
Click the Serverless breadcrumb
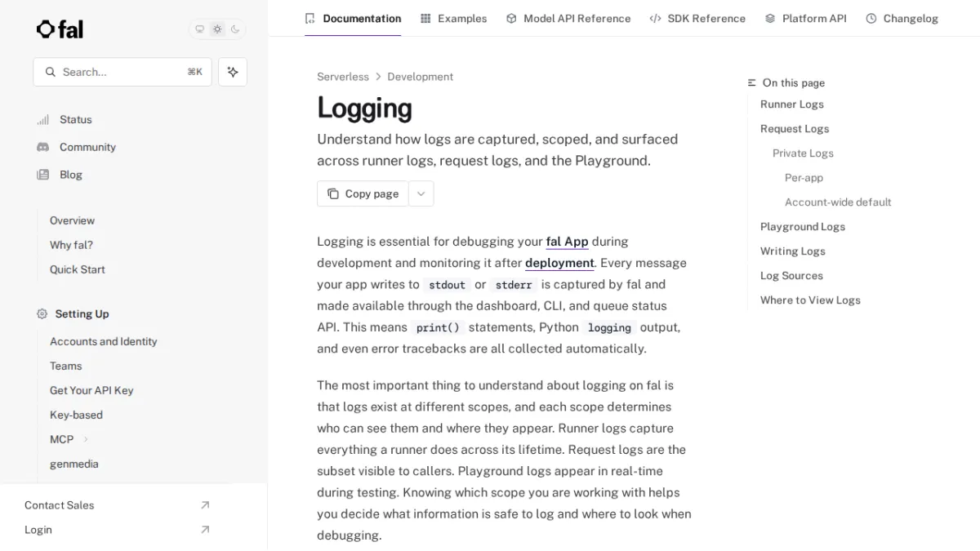point(343,77)
